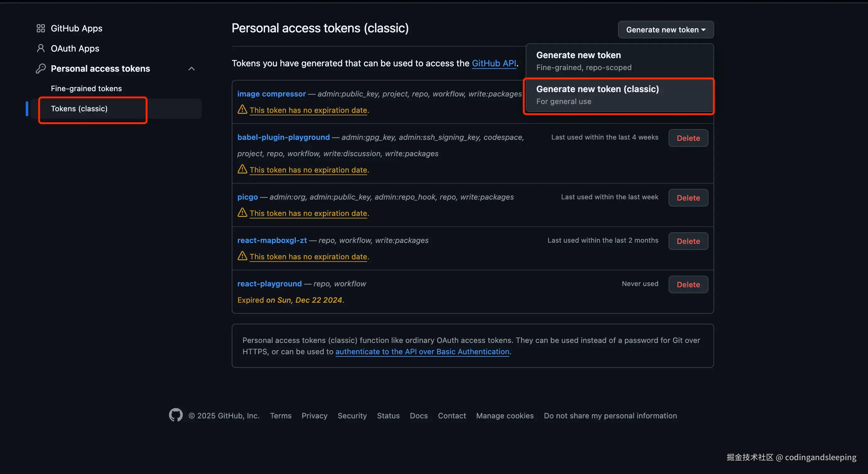The width and height of the screenshot is (868, 474).
Task: Open the react-mapboxgl-zt token
Action: pyautogui.click(x=272, y=240)
